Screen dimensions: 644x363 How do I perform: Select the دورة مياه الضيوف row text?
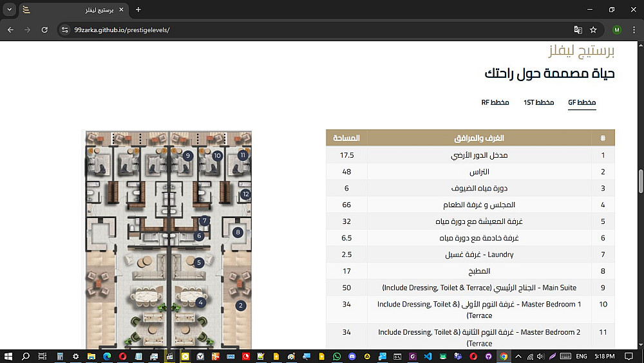(x=479, y=188)
